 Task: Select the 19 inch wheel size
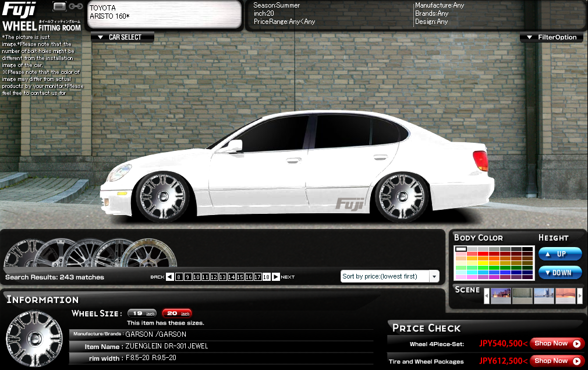click(142, 313)
